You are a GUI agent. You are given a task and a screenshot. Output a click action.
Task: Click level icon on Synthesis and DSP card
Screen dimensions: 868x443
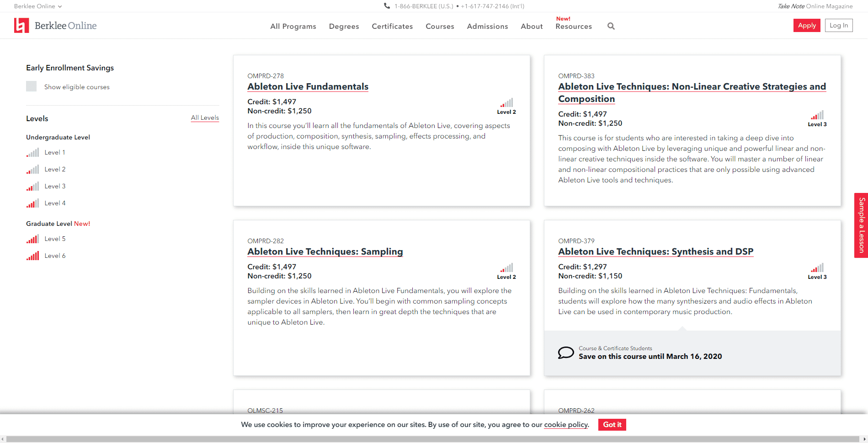817,268
